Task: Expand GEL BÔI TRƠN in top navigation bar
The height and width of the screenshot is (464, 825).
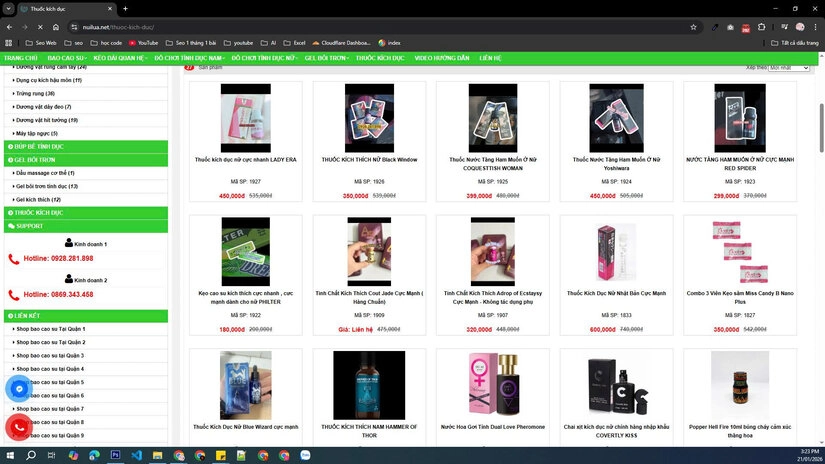Action: (326, 58)
